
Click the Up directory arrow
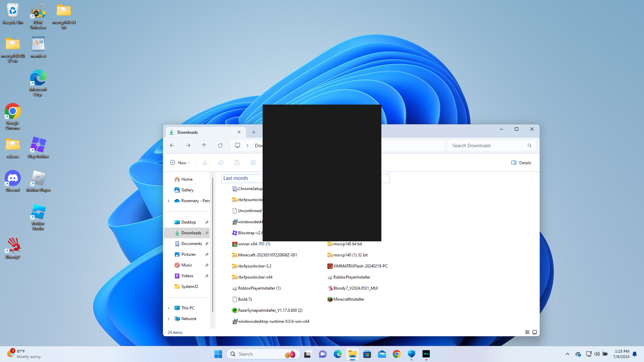pos(204,145)
